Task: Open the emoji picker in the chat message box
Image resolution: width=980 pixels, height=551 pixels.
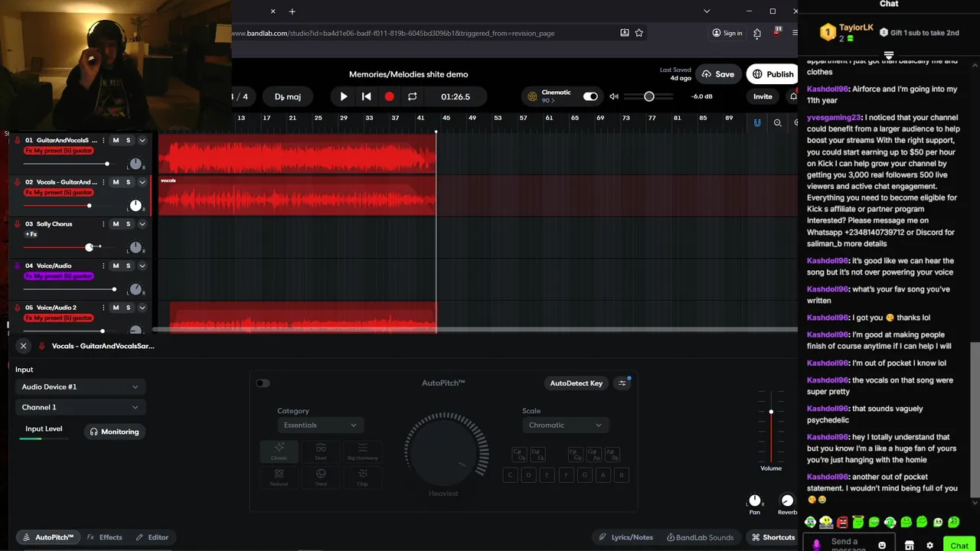Action: click(x=882, y=545)
